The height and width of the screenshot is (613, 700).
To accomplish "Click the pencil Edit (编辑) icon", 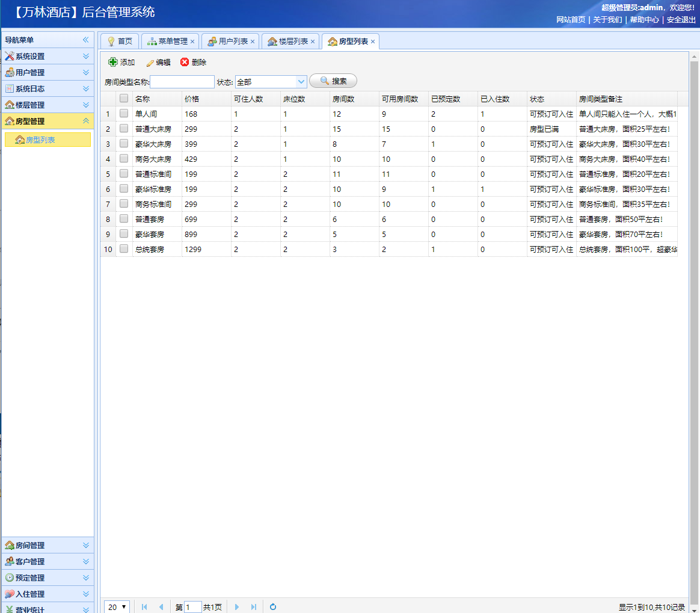I will click(150, 63).
